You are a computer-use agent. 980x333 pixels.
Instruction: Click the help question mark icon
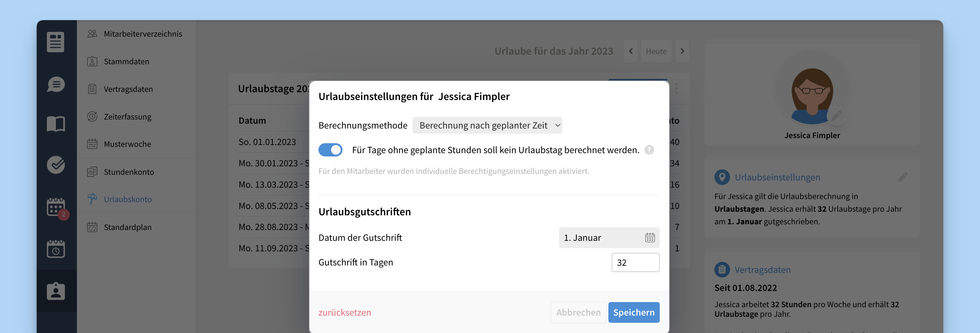click(x=649, y=150)
